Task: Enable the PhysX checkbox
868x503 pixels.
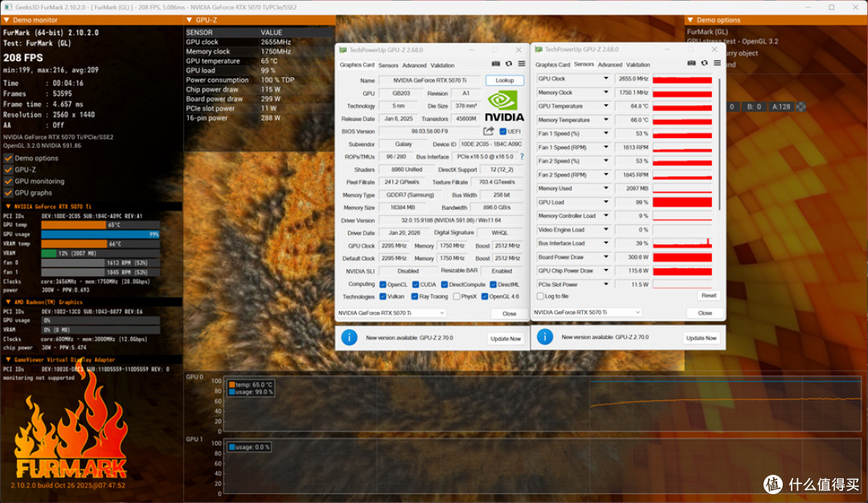Action: click(x=457, y=296)
